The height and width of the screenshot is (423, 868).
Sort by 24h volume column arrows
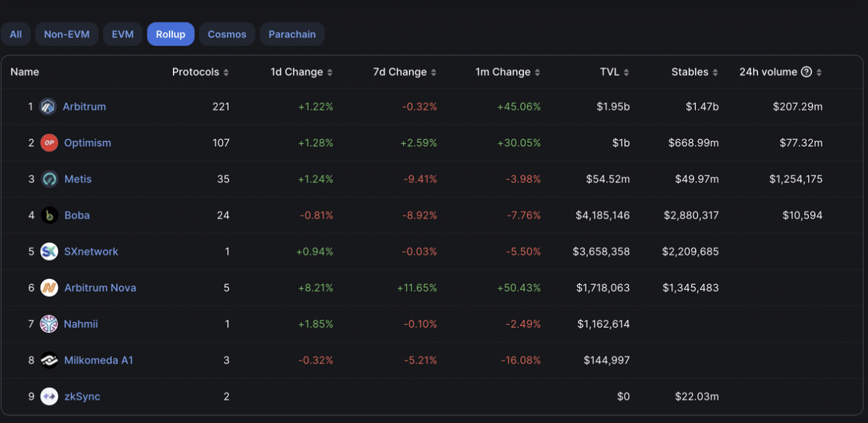[819, 72]
